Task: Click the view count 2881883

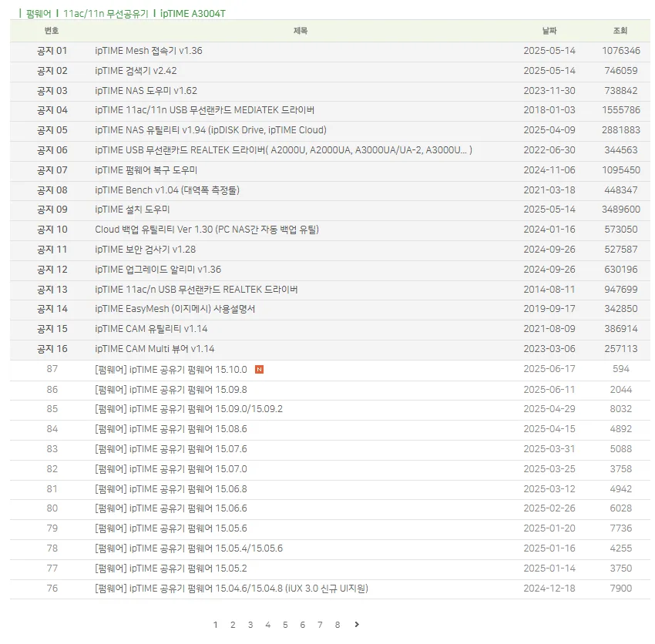Action: pyautogui.click(x=621, y=130)
